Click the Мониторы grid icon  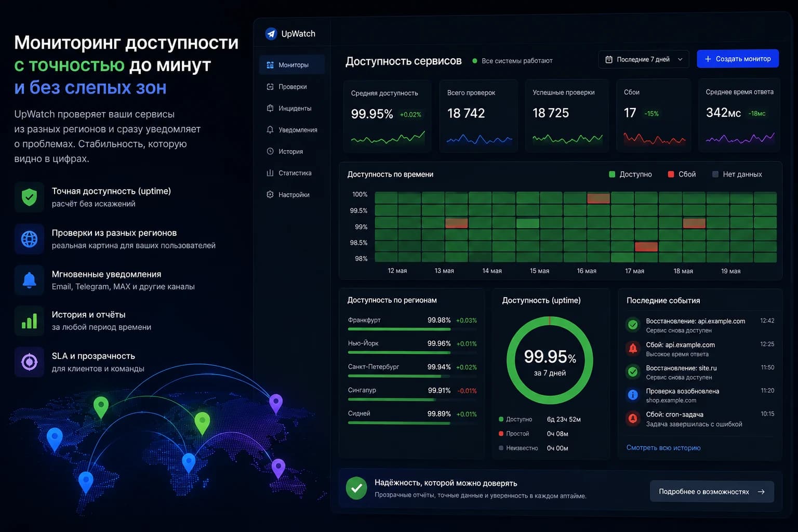270,65
